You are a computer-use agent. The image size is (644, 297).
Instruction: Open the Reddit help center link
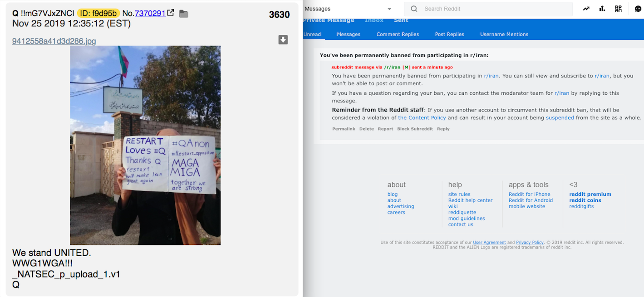[x=470, y=200]
